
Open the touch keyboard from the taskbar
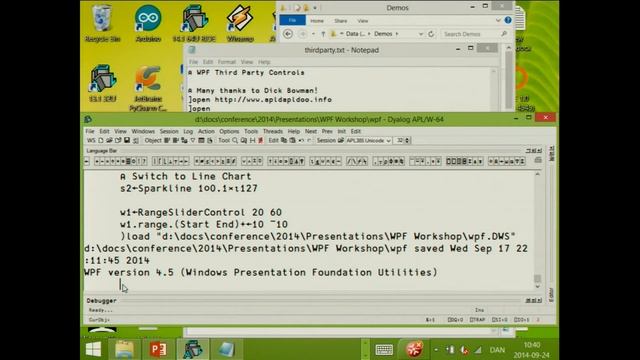(x=384, y=350)
